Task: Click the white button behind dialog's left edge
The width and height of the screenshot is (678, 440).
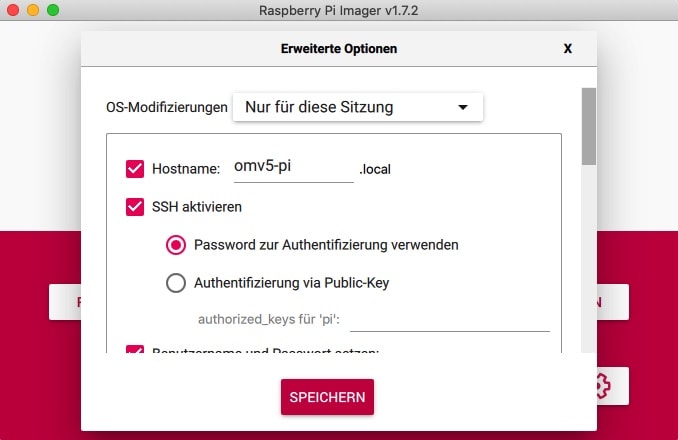Action: pyautogui.click(x=64, y=302)
